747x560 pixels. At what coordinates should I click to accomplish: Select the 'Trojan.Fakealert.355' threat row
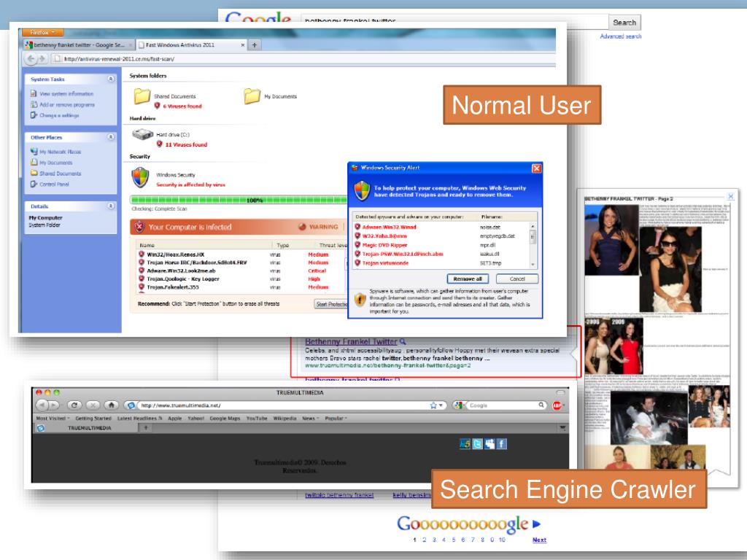pos(241,287)
